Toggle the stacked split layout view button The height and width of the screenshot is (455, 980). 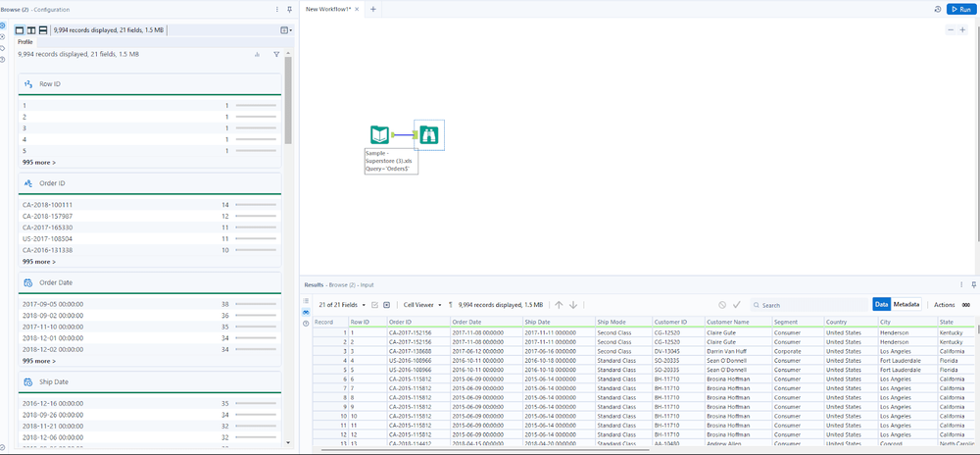click(43, 30)
